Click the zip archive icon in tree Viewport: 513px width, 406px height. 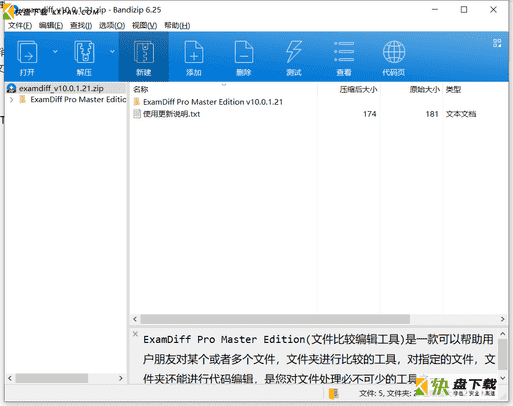point(11,88)
